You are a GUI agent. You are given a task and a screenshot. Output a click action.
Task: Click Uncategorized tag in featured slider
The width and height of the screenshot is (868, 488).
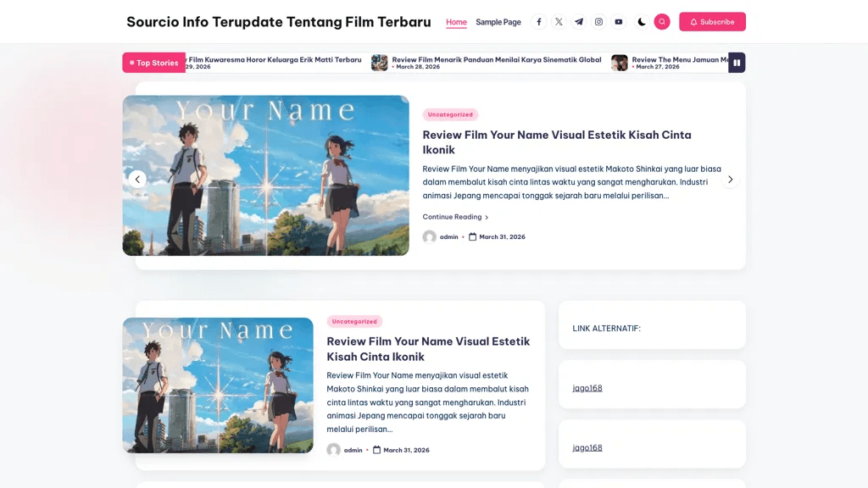click(x=450, y=114)
